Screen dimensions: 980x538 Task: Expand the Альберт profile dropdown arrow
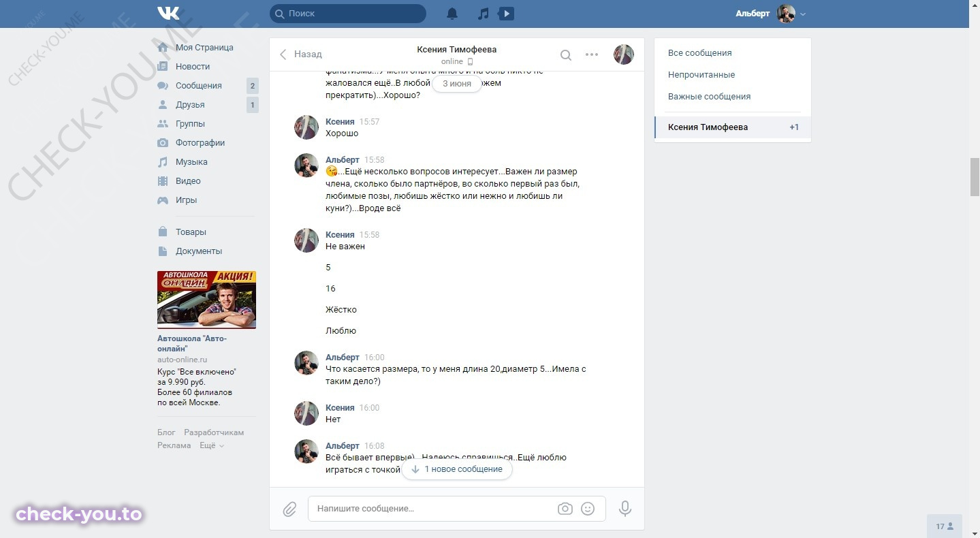click(803, 14)
